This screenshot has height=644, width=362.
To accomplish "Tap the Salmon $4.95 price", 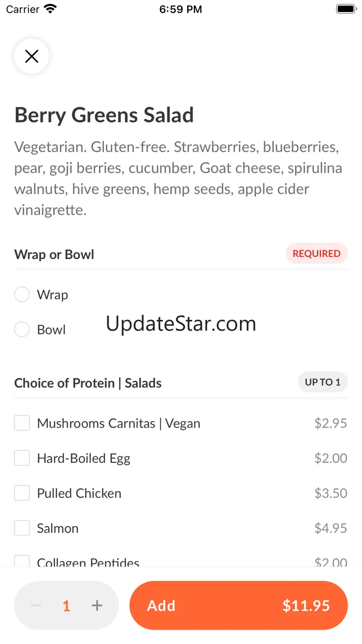I will [330, 528].
